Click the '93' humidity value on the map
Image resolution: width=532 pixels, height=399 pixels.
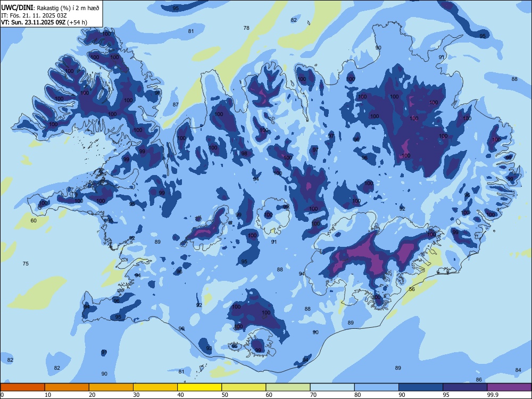pos(209,348)
